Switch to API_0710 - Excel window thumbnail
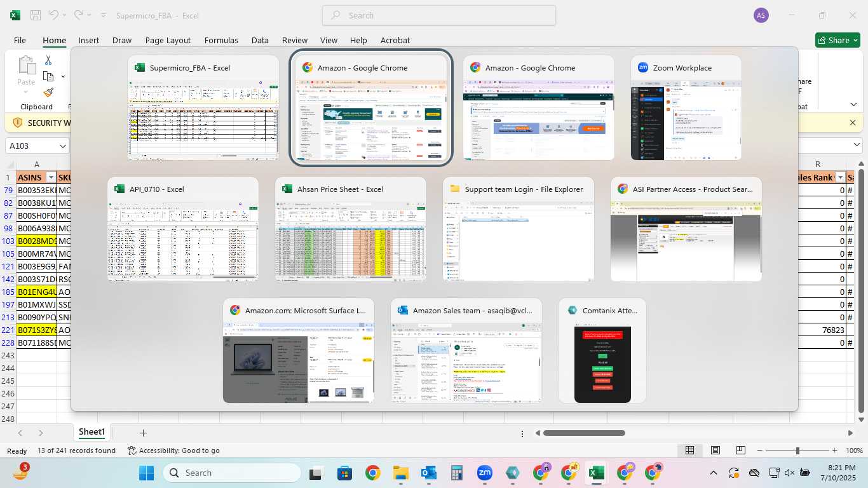Screen dimensions: 868x488 [183, 229]
